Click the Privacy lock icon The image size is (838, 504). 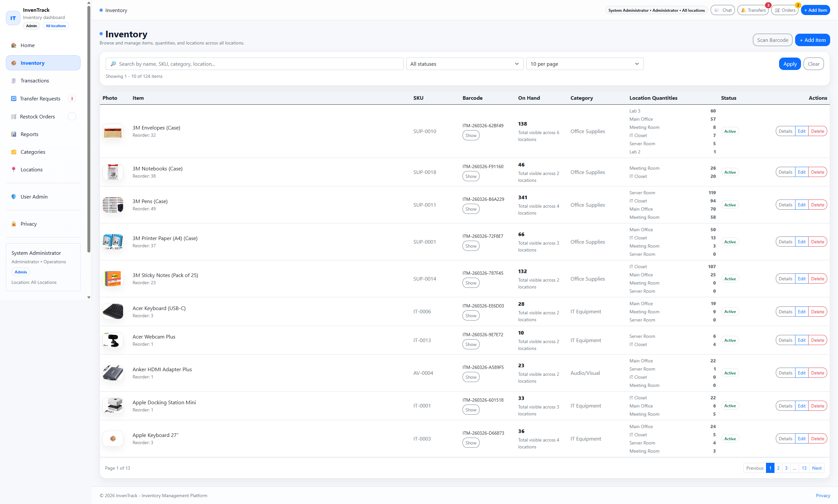(x=14, y=224)
